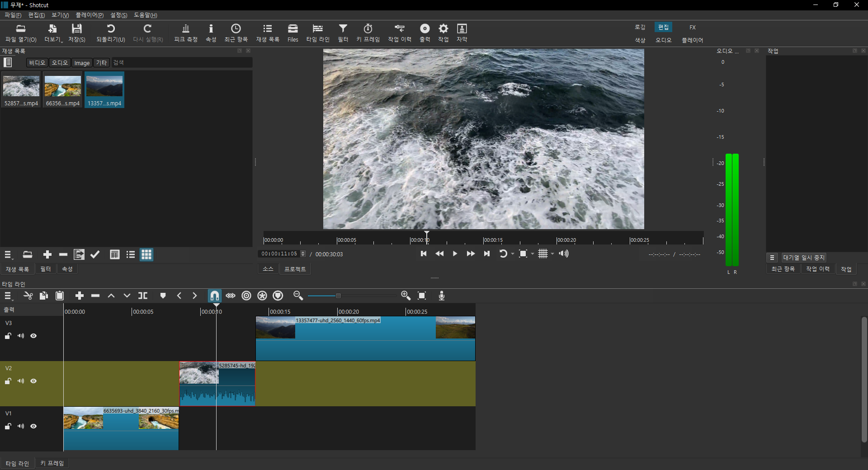Undo with the 되돌리기 toolbar icon
Image resolution: width=868 pixels, height=470 pixels.
click(111, 33)
